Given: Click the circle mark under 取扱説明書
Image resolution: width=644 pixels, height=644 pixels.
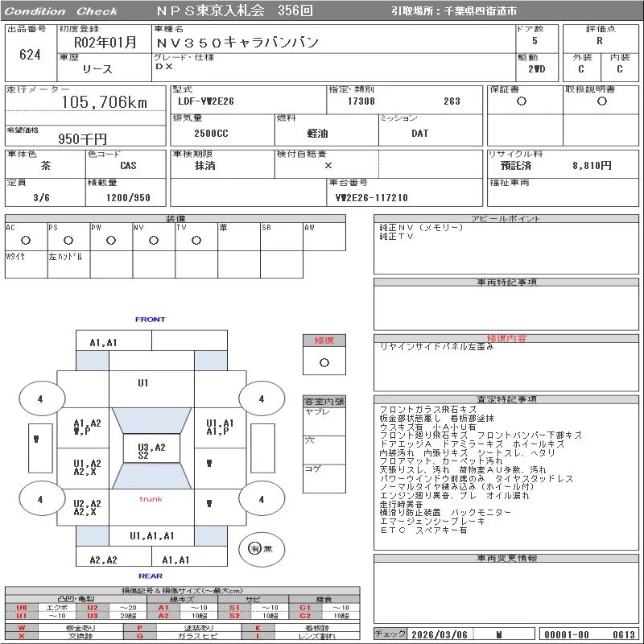Looking at the screenshot, I should coord(602,101).
